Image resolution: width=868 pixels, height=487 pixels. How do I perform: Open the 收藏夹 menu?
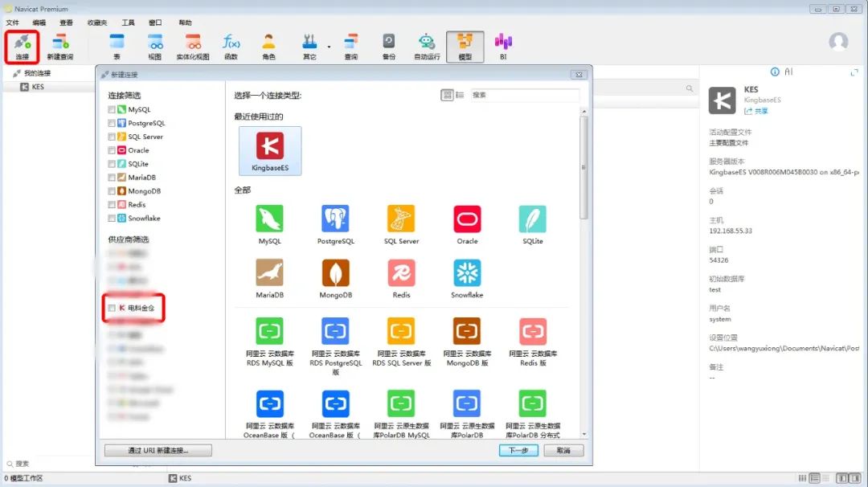click(97, 23)
